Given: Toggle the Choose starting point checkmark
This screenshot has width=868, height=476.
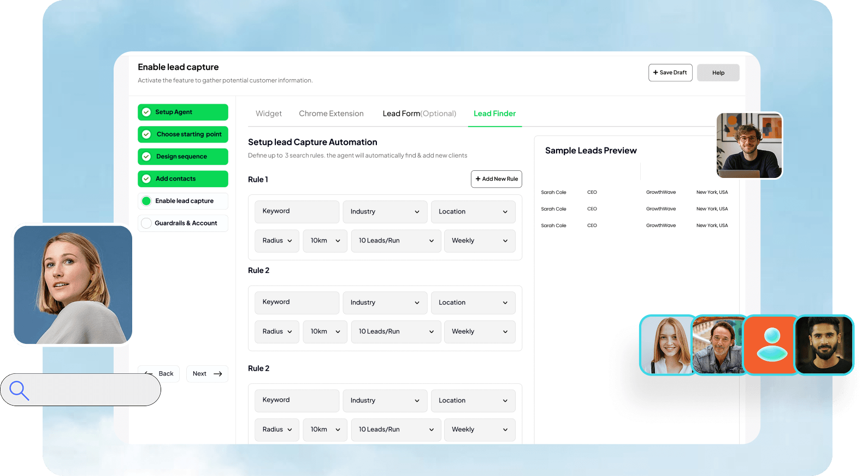Looking at the screenshot, I should coord(146,134).
